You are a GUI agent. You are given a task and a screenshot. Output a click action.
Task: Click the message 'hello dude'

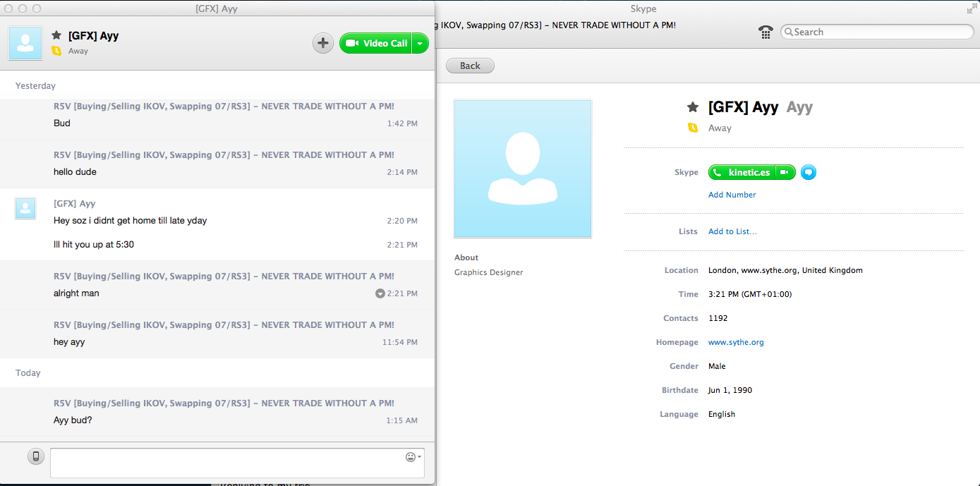[75, 172]
